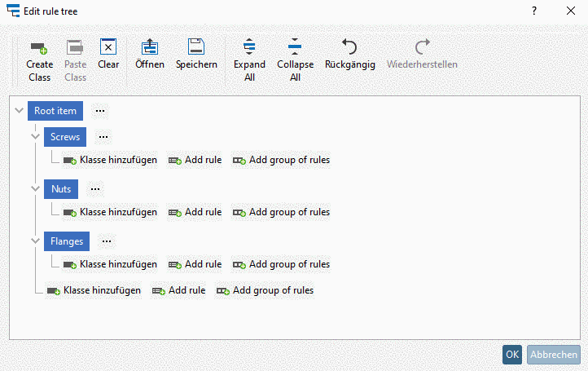
Task: Close the Edit rule tree dialog
Action: click(x=571, y=11)
